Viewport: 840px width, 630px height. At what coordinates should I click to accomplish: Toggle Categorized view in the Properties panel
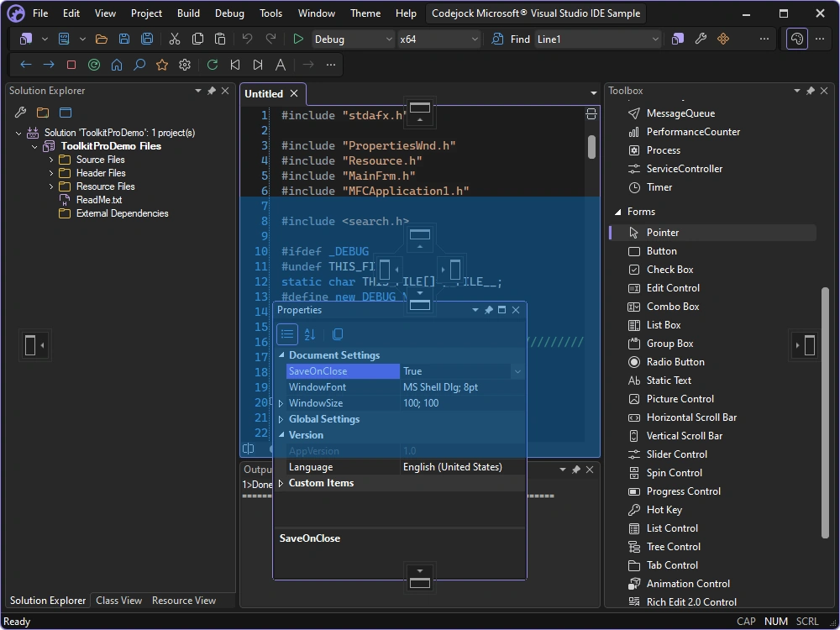(x=287, y=334)
